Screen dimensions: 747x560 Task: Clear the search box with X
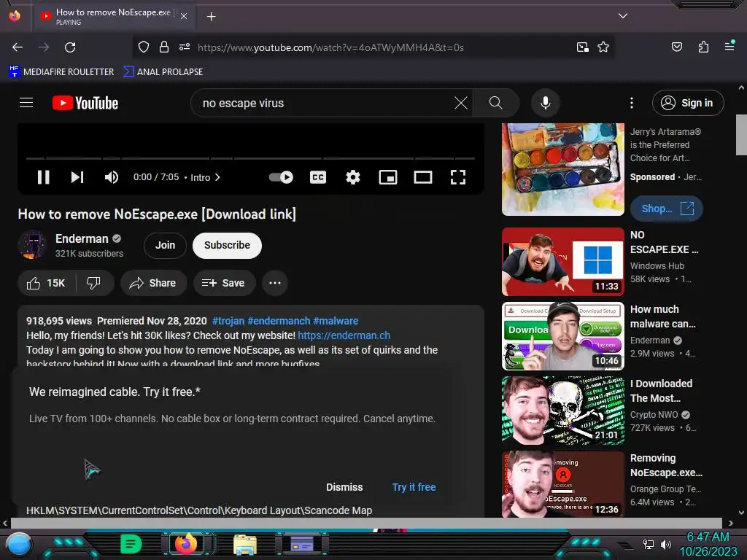tap(461, 103)
